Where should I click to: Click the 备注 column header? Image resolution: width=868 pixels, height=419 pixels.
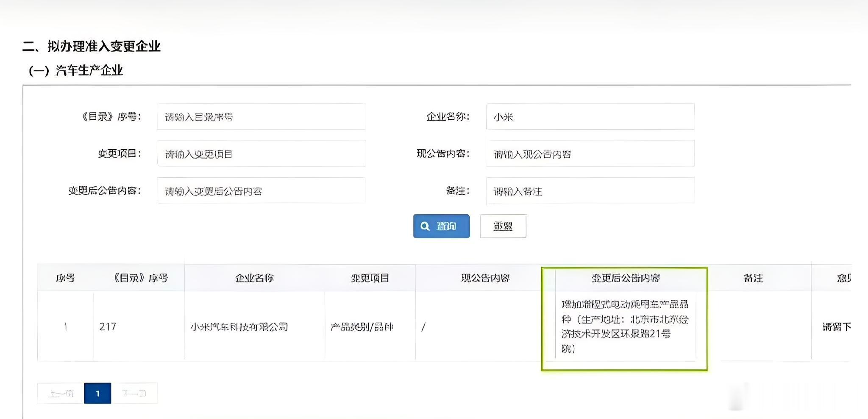pyautogui.click(x=753, y=278)
